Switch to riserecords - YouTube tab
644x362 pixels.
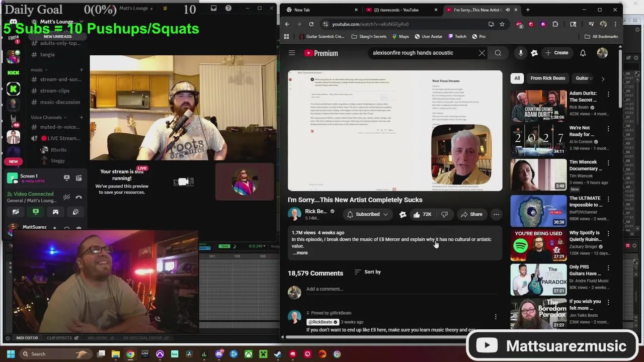click(x=401, y=10)
